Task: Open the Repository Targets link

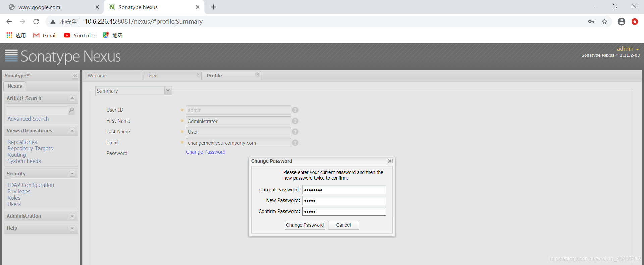Action: [x=30, y=148]
